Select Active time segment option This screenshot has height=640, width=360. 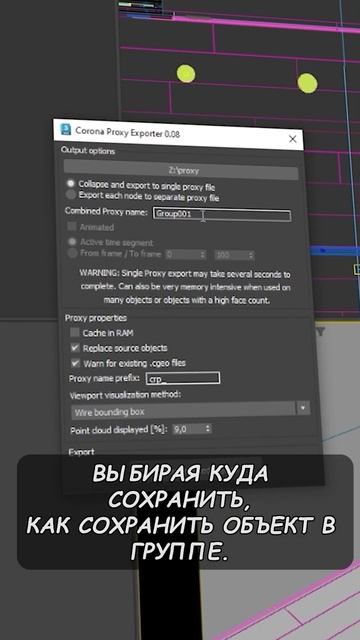click(x=72, y=242)
